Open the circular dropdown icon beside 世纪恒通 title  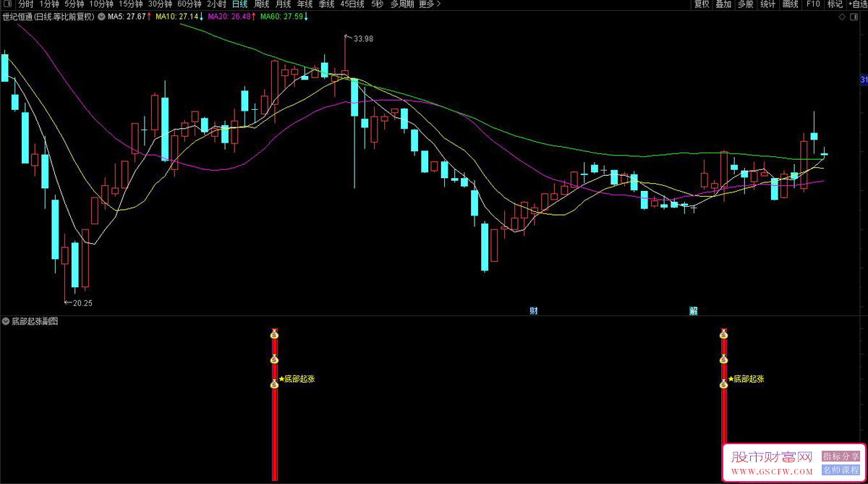[101, 17]
